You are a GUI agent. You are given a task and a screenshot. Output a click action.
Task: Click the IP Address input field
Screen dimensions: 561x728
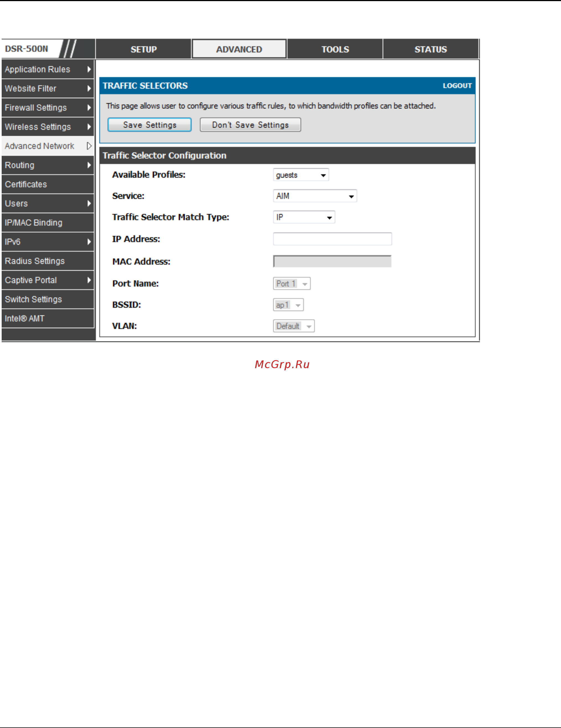(x=332, y=239)
